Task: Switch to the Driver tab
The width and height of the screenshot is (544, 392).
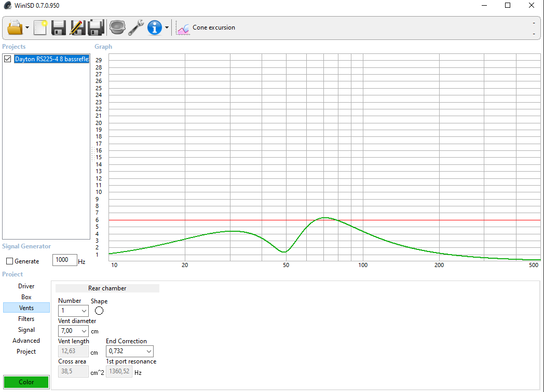Action: click(x=26, y=286)
